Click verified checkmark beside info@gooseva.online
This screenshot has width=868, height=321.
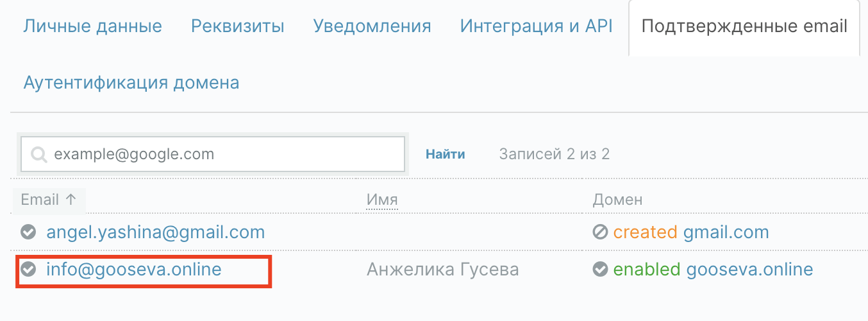point(28,270)
